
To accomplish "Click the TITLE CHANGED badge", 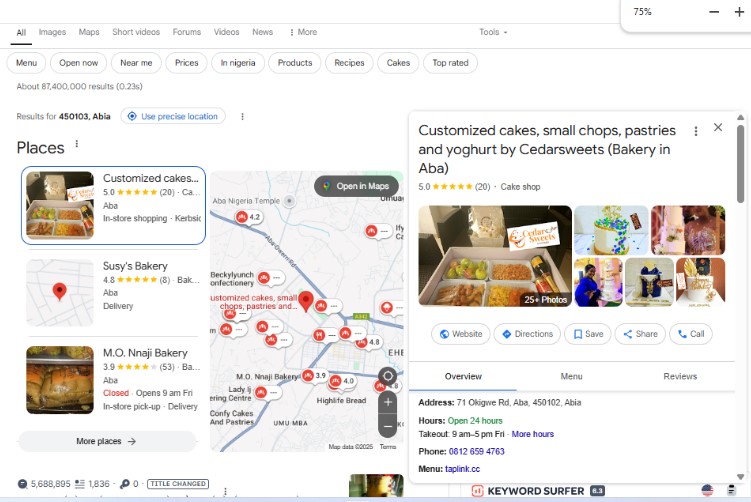I will point(178,484).
